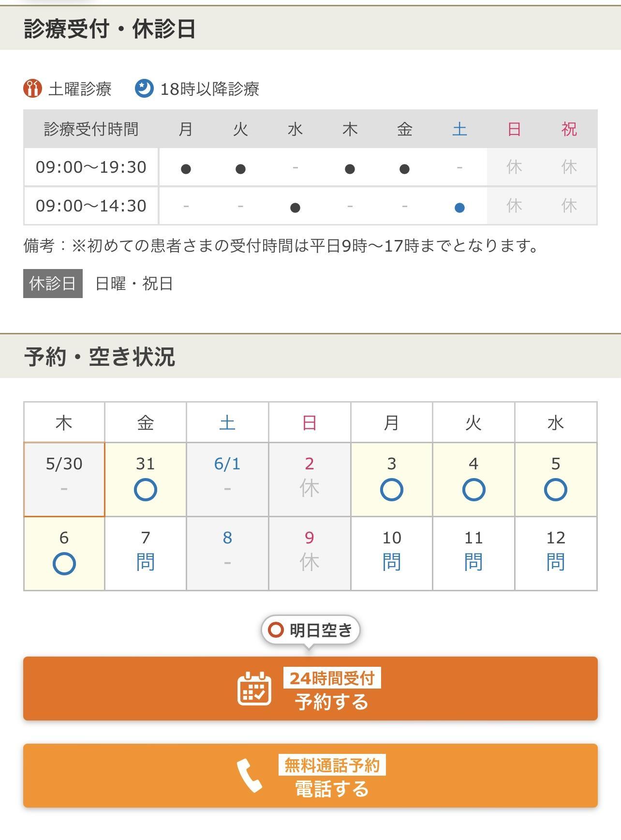621x840 pixels.
Task: Select the available circle on June 3
Action: (391, 490)
